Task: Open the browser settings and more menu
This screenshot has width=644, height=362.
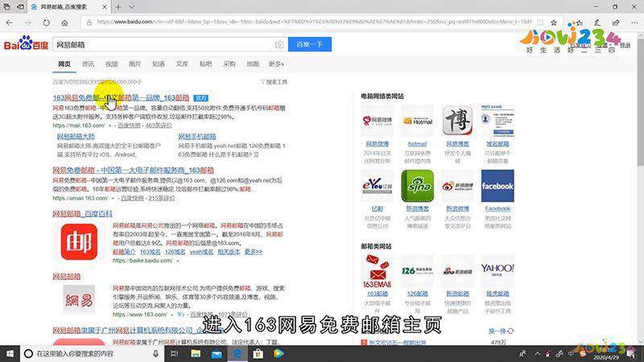Action: [634, 23]
